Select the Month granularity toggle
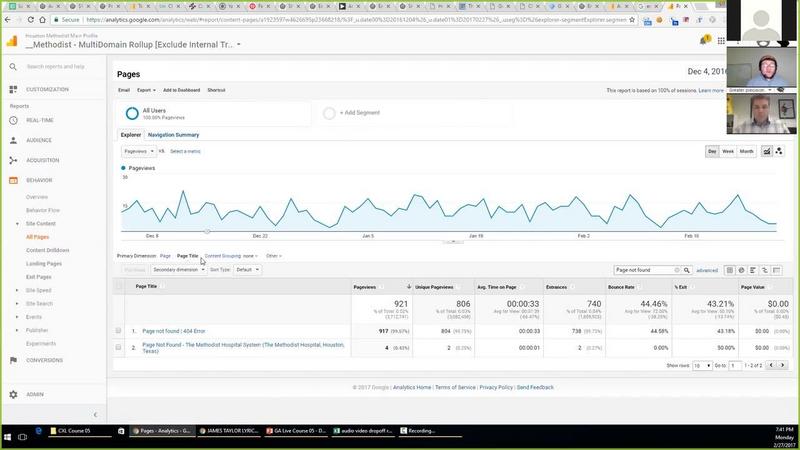 pyautogui.click(x=746, y=152)
